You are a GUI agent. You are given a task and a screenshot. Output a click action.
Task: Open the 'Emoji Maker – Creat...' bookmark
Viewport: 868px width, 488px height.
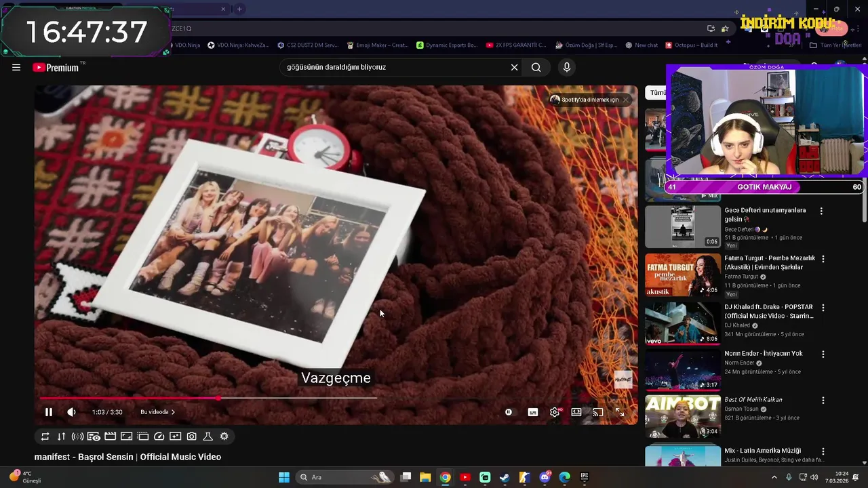click(x=377, y=45)
